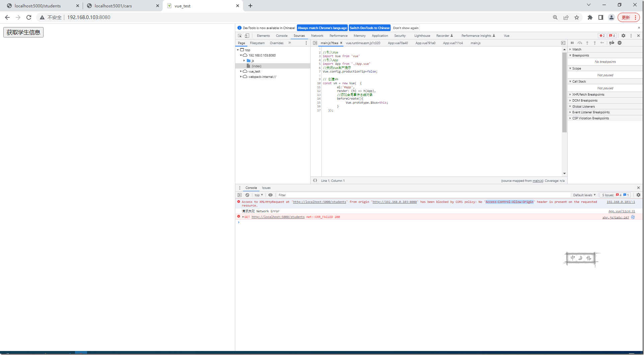This screenshot has height=355, width=644.
Task: Open Chrome extensions puzzle icon
Action: click(x=590, y=17)
